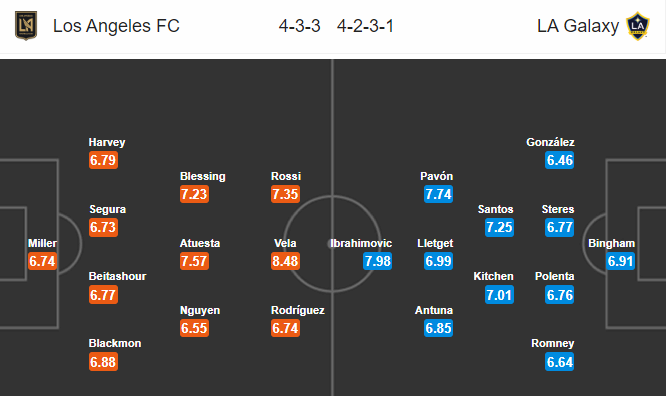Select Ibrahimovic's 7.98 rating badge
The image size is (666, 396).
(x=378, y=261)
